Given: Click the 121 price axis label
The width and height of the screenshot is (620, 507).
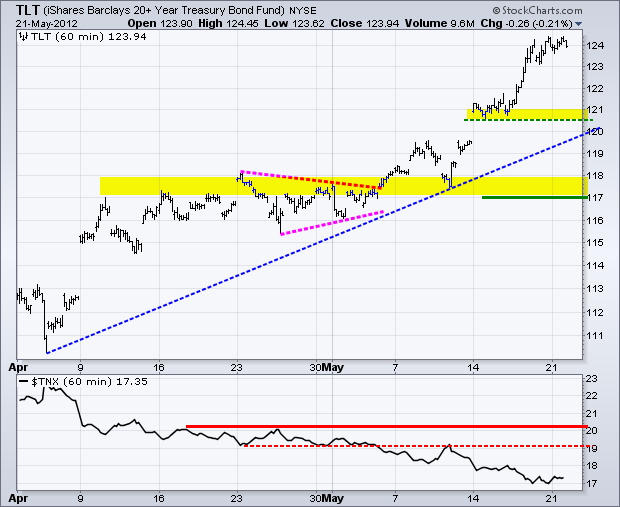Looking at the screenshot, I should 595,110.
